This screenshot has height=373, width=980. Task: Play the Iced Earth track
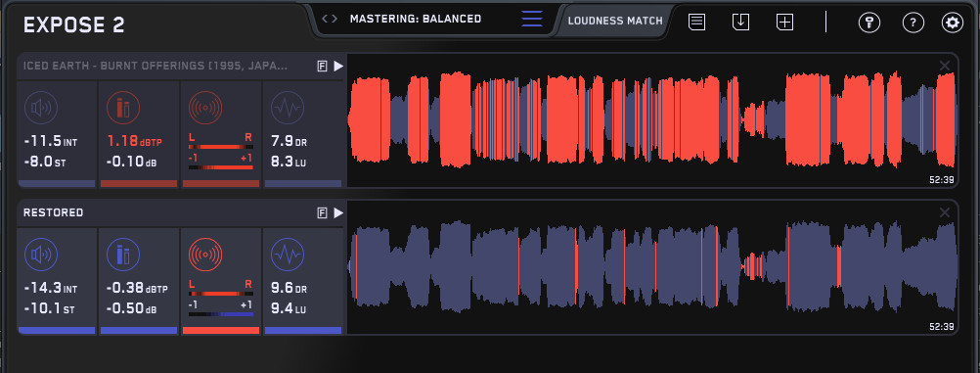[338, 66]
